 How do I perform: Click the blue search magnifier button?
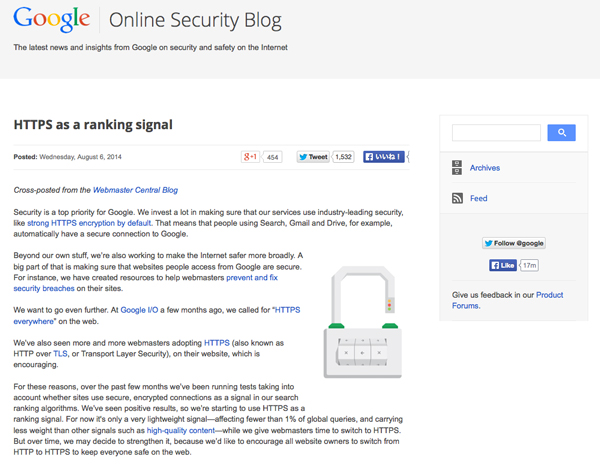click(561, 132)
